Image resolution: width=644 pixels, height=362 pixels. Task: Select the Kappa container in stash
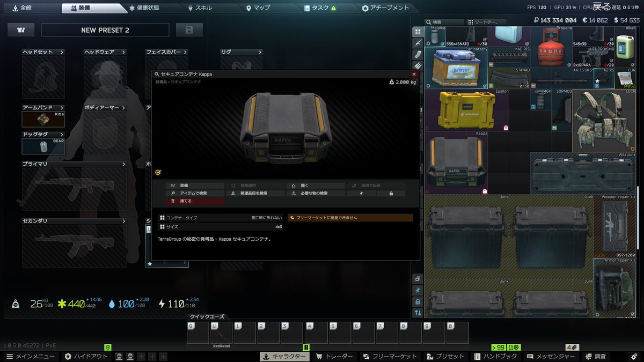click(456, 162)
